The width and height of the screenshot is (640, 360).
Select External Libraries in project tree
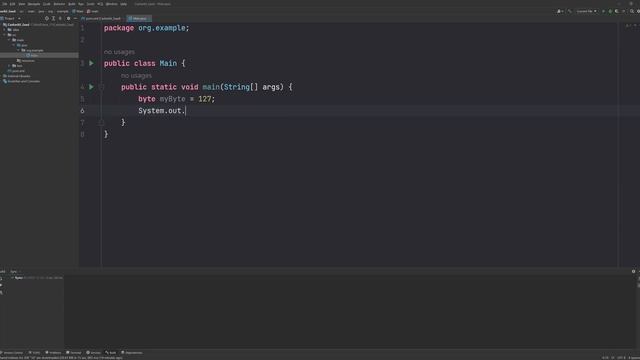(x=17, y=76)
